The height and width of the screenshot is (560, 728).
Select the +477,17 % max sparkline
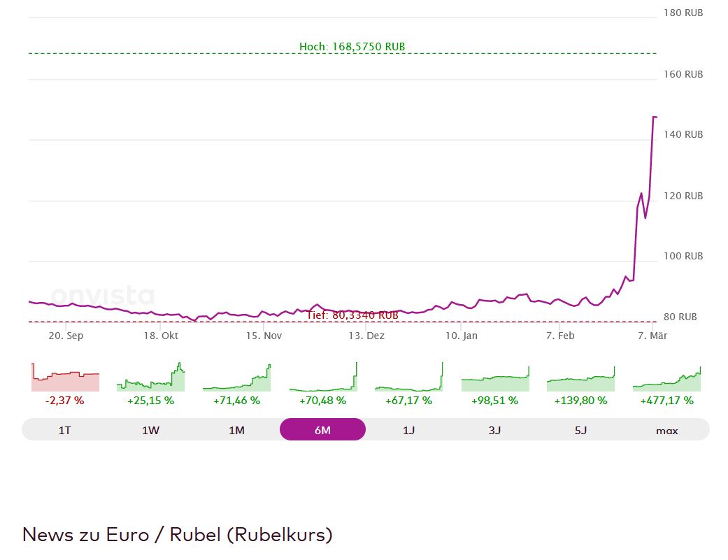tap(666, 378)
